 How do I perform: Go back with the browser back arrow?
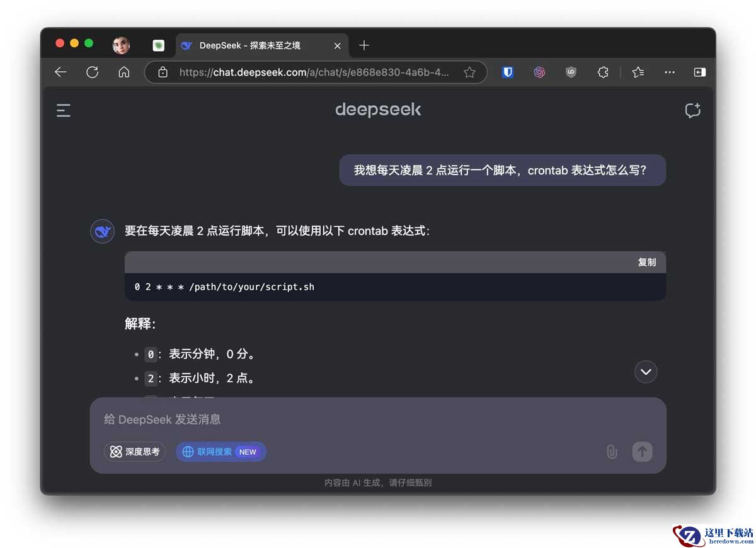60,72
